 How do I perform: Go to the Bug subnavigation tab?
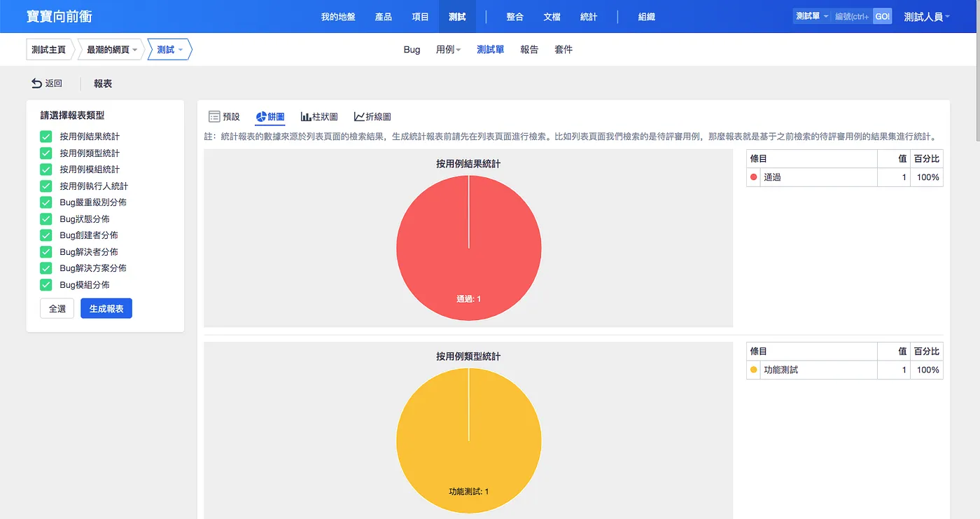click(x=412, y=50)
